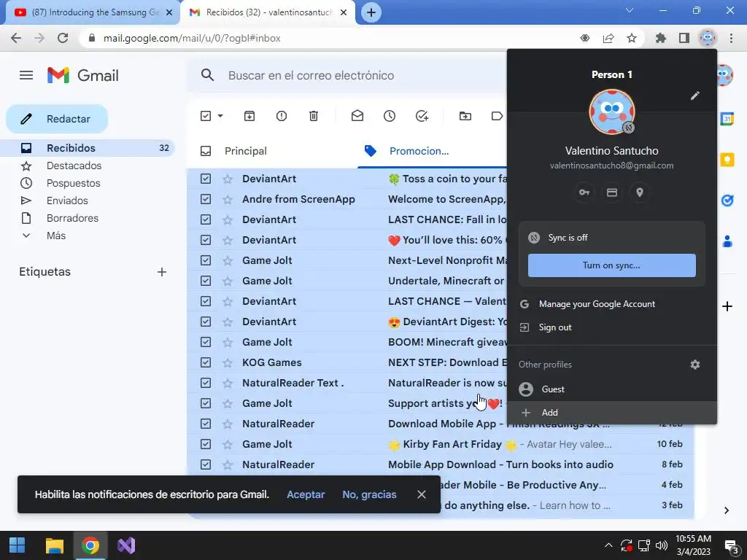Show side panel with bottom-right chevron
This screenshot has height=560, width=747.
727,510
